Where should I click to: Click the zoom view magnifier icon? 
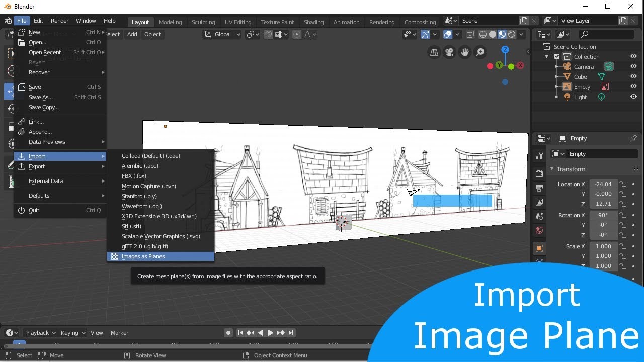pyautogui.click(x=480, y=52)
